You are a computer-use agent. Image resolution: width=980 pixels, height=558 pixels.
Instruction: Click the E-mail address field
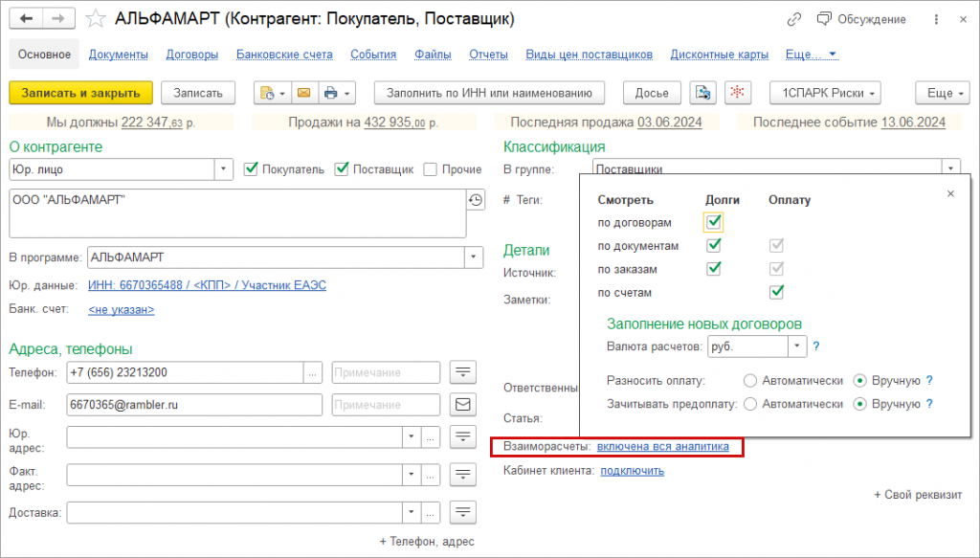point(194,405)
